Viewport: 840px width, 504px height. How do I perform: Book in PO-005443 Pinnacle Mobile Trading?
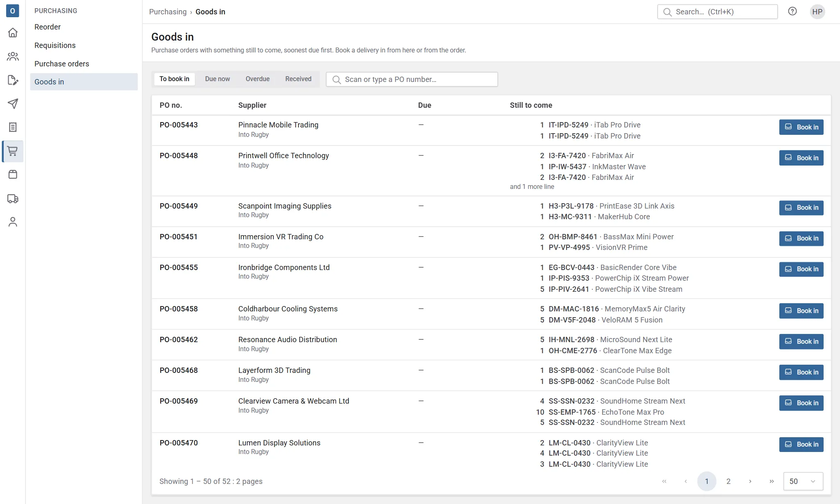coord(801,127)
